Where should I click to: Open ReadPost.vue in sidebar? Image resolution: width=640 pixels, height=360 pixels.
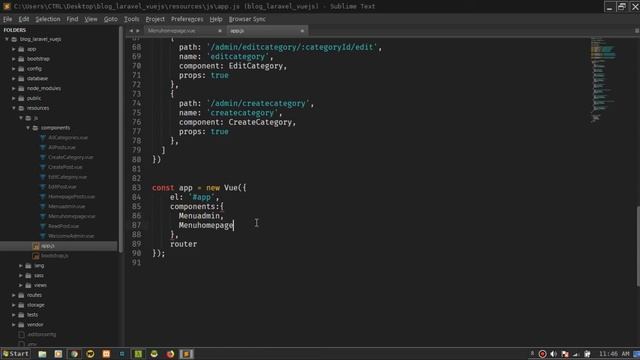(63, 226)
